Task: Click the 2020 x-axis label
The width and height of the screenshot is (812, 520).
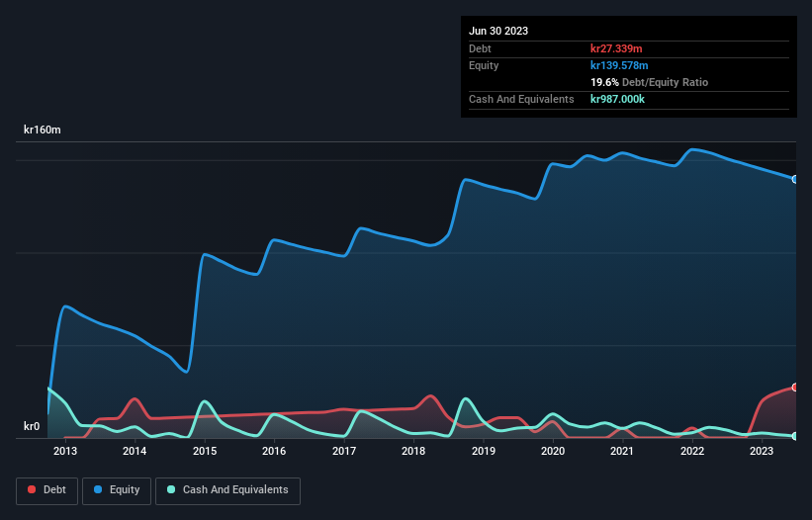Action: [553, 451]
